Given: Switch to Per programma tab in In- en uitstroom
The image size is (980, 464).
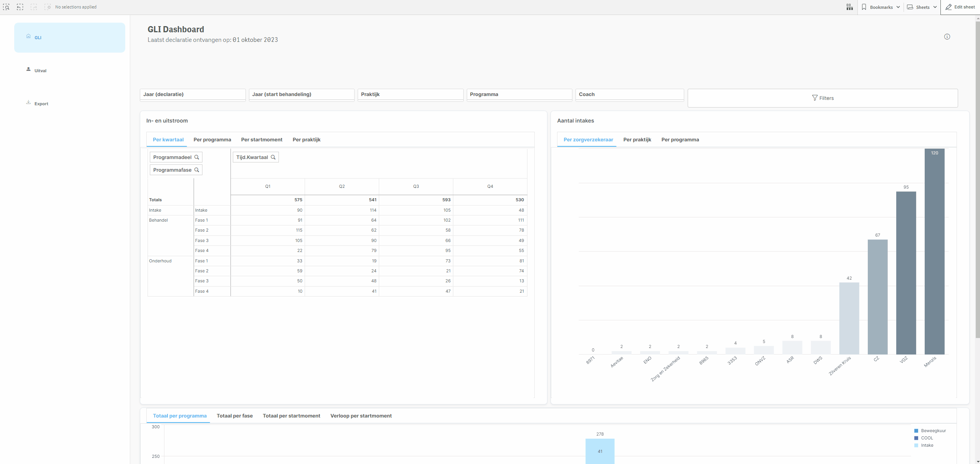Looking at the screenshot, I should [212, 139].
